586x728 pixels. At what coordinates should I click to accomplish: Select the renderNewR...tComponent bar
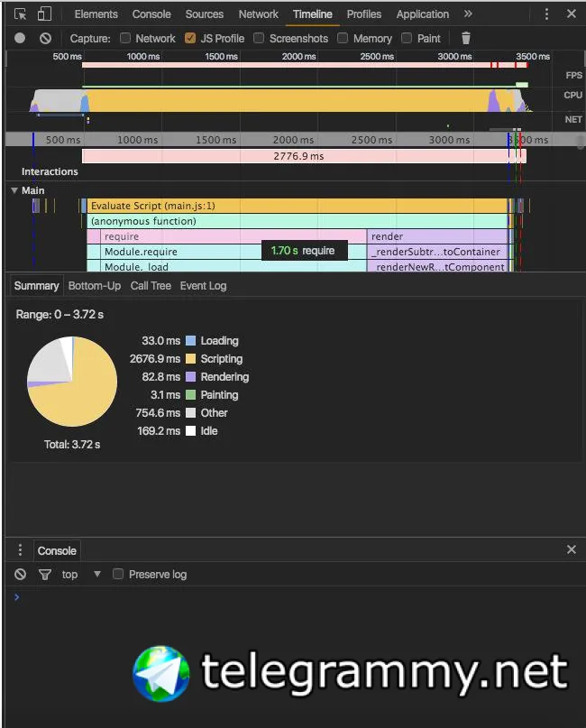tap(437, 266)
